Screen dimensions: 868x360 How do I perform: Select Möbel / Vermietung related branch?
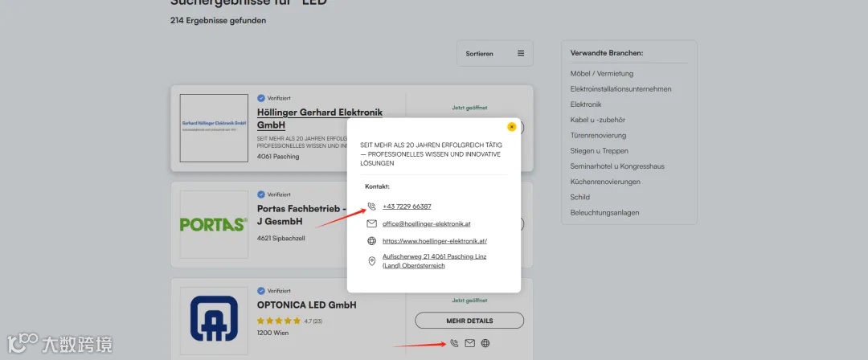point(602,74)
